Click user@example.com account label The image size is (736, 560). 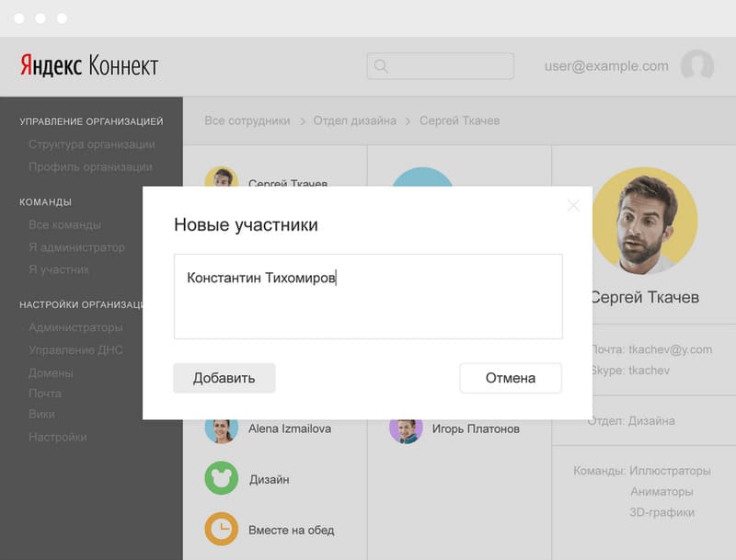pos(606,66)
